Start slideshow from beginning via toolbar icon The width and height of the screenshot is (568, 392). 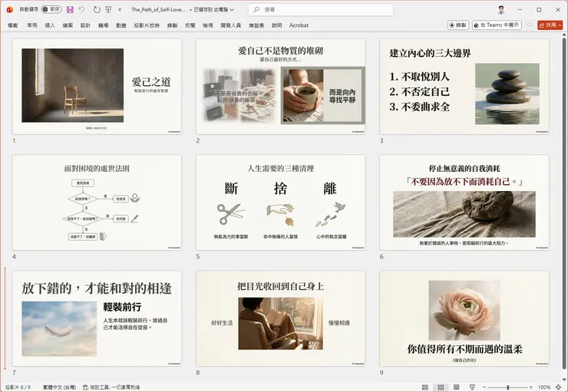[108, 10]
